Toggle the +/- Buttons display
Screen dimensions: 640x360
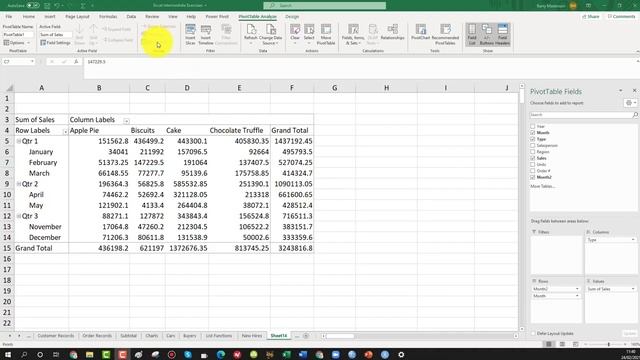coord(487,34)
